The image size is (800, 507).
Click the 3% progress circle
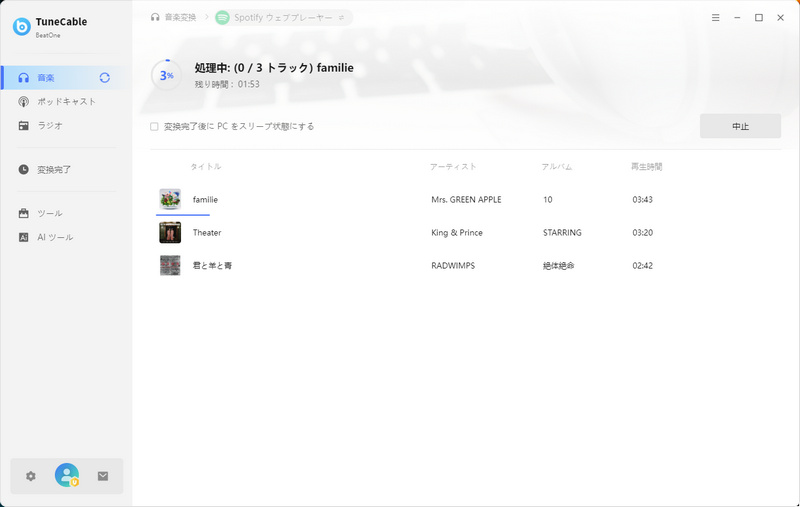coord(166,75)
